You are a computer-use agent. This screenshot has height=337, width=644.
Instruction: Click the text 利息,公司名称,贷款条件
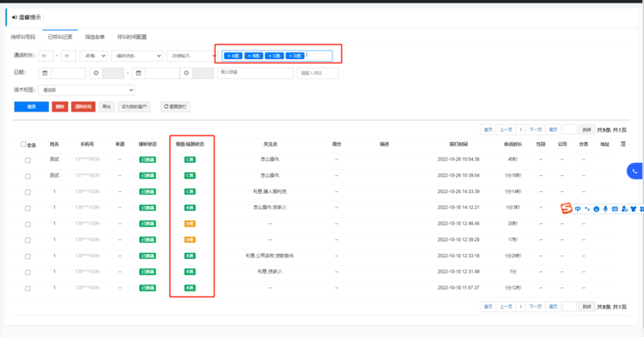click(x=270, y=256)
